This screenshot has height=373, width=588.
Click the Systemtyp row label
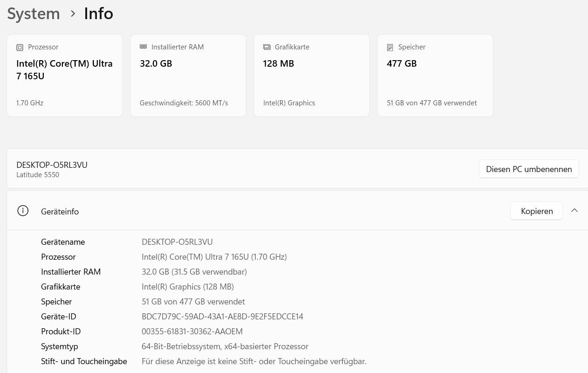point(60,346)
